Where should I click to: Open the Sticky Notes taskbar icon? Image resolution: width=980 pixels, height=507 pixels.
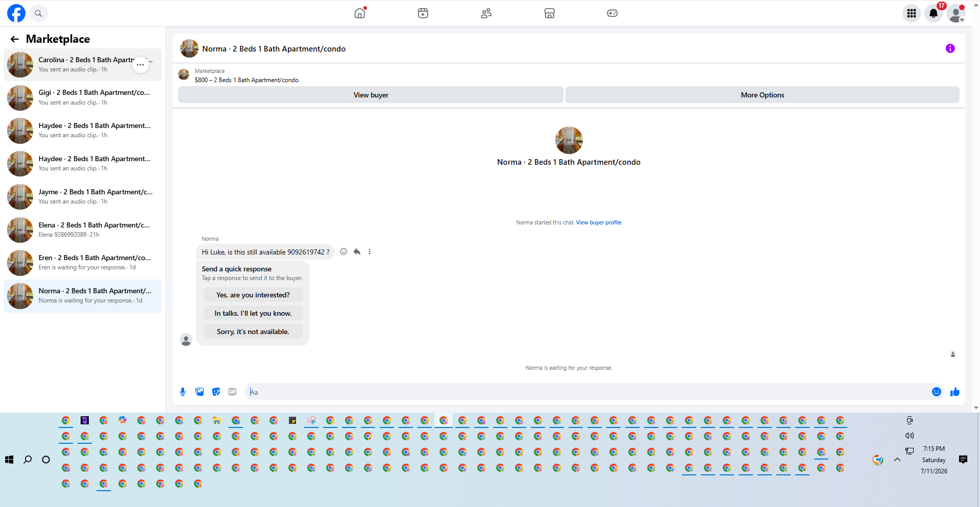tap(292, 420)
